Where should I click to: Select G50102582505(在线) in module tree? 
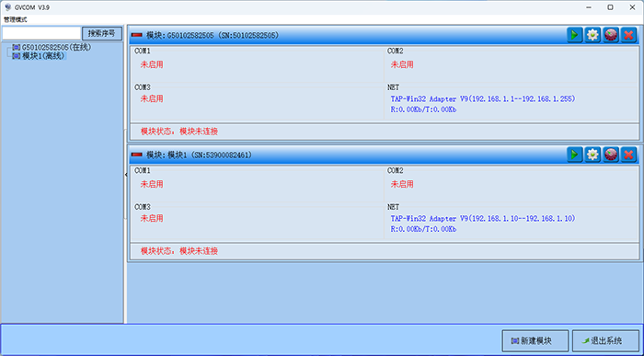52,47
